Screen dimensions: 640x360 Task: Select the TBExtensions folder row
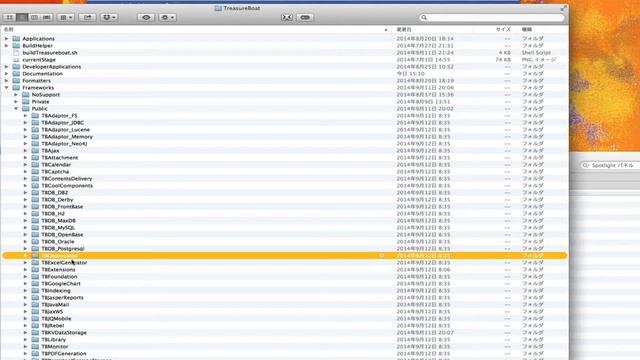click(284, 270)
